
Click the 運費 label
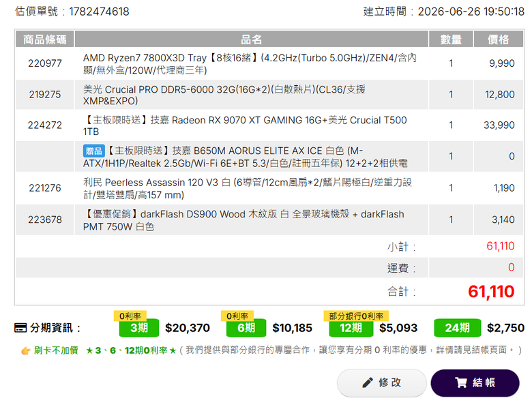(401, 268)
